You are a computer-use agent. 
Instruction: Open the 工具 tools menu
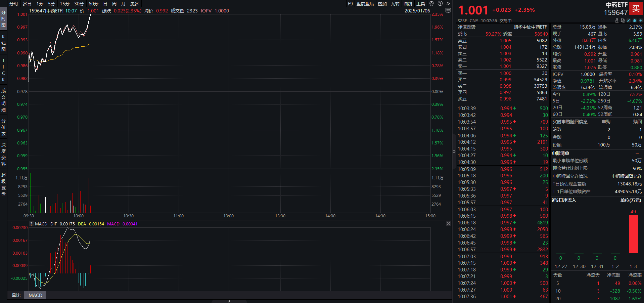point(421,4)
